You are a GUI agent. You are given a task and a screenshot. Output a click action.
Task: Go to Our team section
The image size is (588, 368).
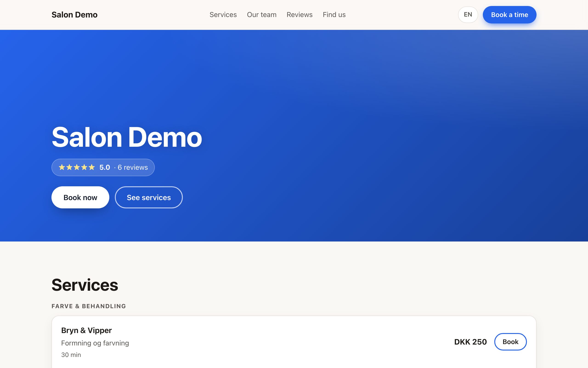(262, 14)
